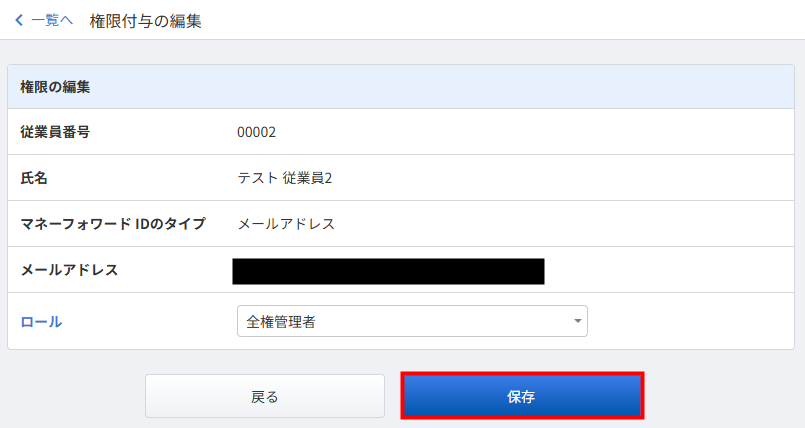The image size is (805, 428).
Task: Click the 従業員番号 field label
Action: (56, 132)
